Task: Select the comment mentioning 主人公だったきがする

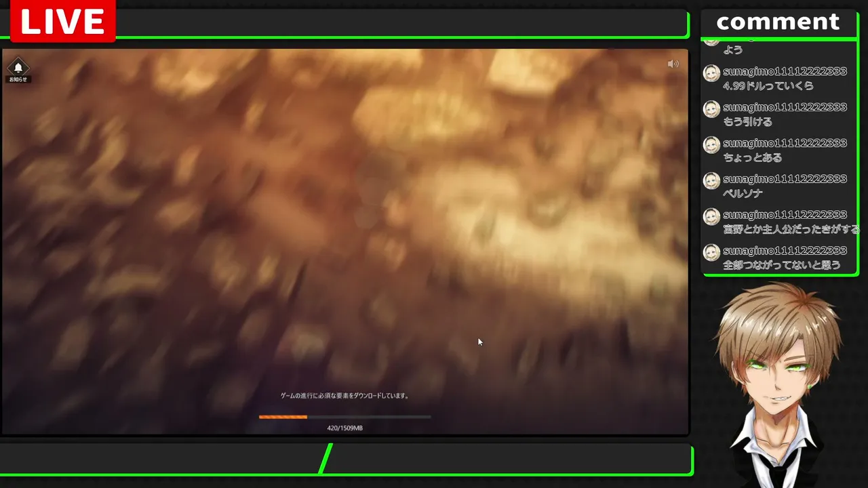Action: 791,230
